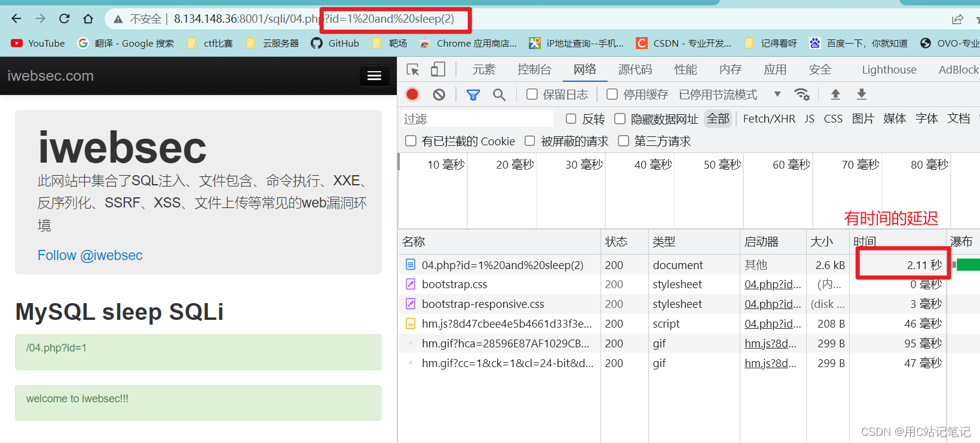Switch to 应用 tab
The image size is (980, 443).
pyautogui.click(x=775, y=70)
